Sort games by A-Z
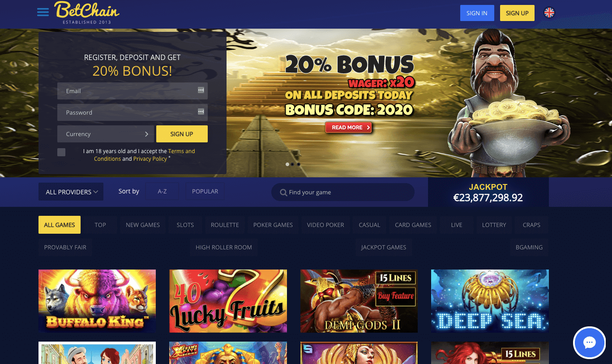This screenshot has width=612, height=364. [163, 191]
